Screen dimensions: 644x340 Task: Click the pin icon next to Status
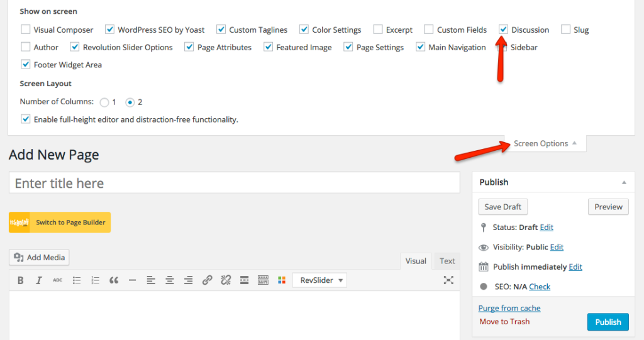click(x=484, y=228)
